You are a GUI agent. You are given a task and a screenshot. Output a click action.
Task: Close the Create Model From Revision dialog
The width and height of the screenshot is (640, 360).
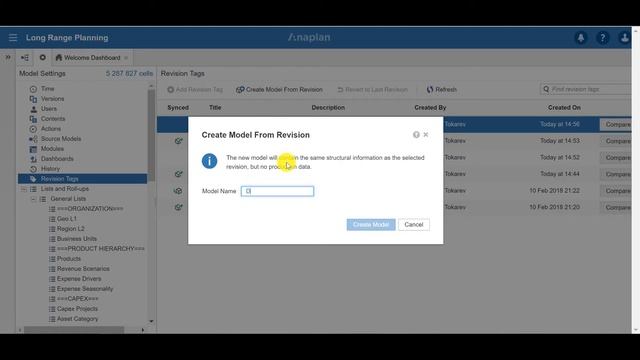(426, 135)
